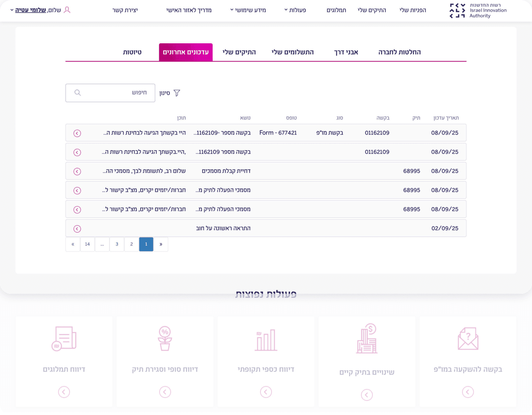532x415 pixels.
Task: Switch to the החלטות לחברה tab
Action: click(399, 52)
